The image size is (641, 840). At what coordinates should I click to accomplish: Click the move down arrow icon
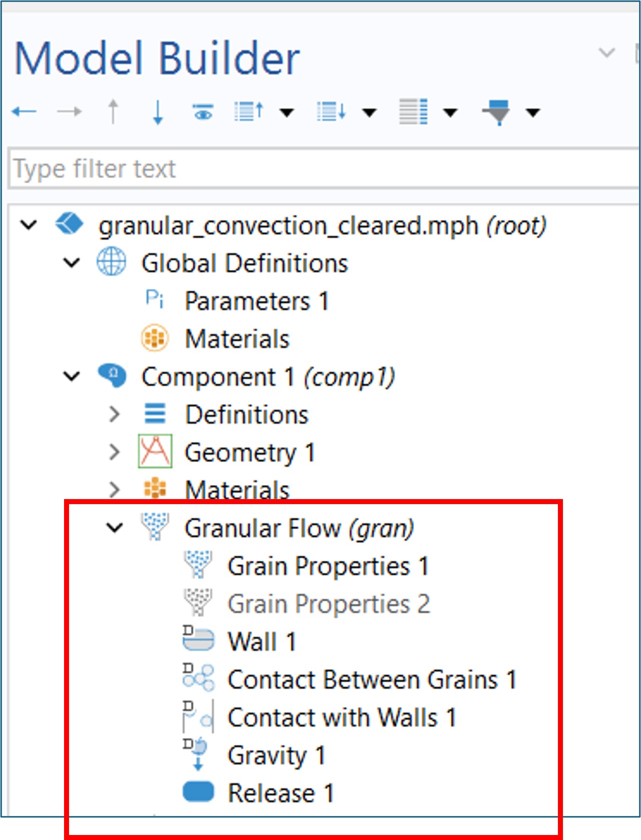coord(158,111)
